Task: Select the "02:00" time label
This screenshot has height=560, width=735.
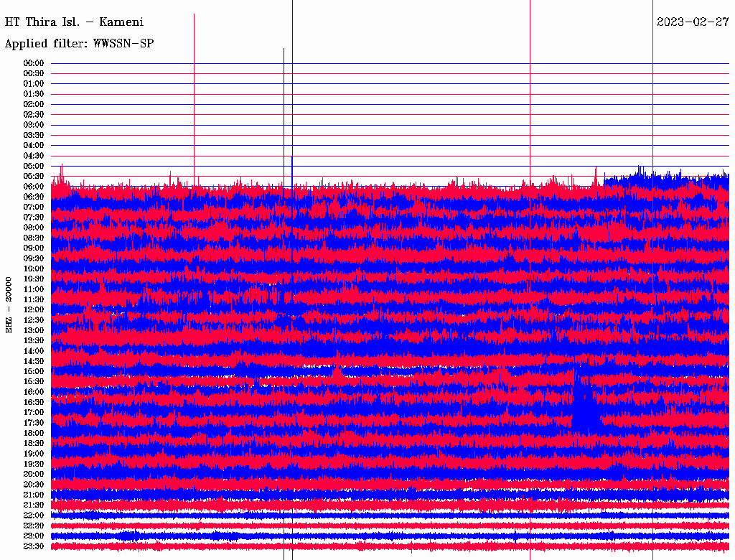Action: [x=34, y=105]
